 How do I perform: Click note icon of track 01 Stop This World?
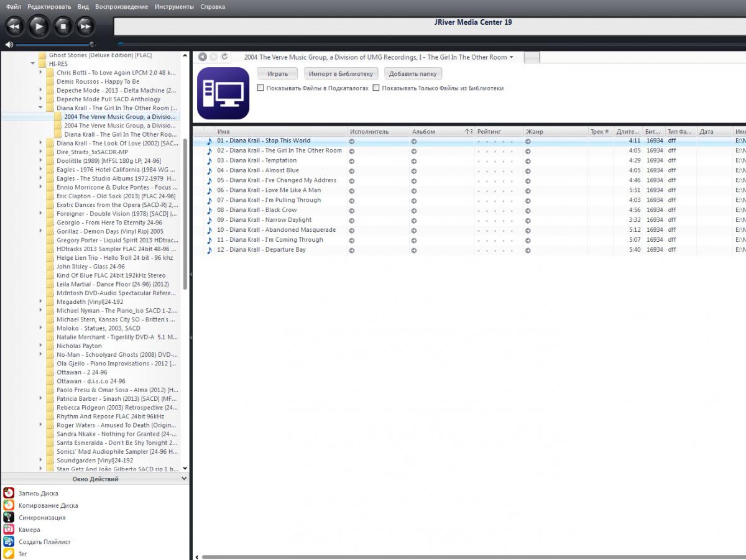[x=210, y=141]
